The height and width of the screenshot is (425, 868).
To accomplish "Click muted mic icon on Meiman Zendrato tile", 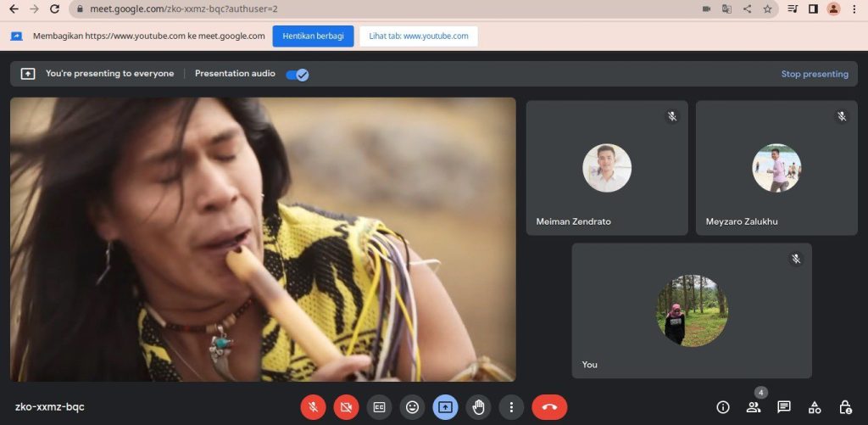I will pos(672,116).
